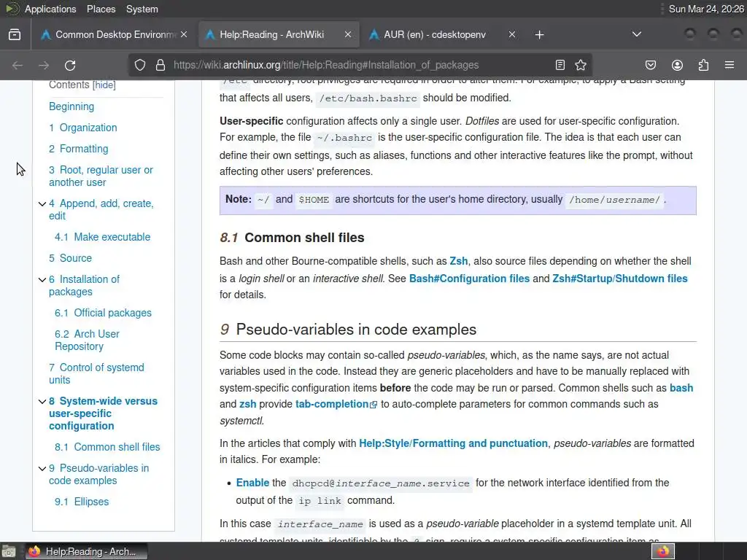
Task: Collapse section 9 Pseudo-variables in code examples
Action: (x=42, y=469)
